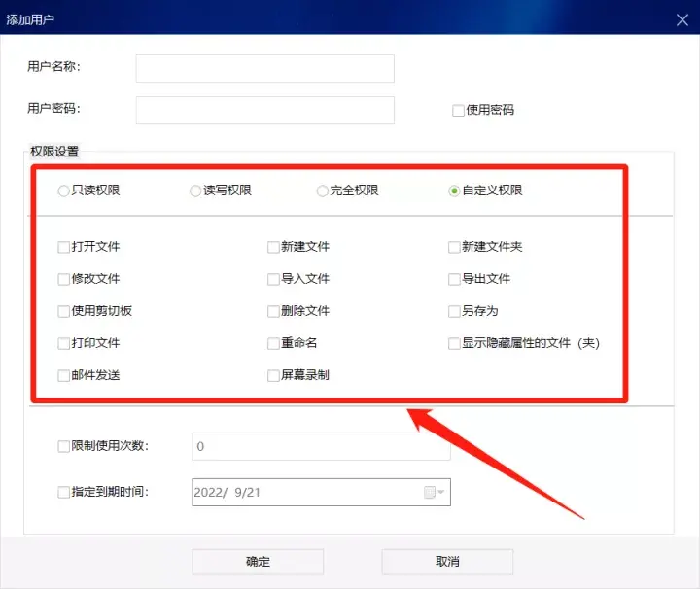Allow 邮件发送 by checking its box

63,375
